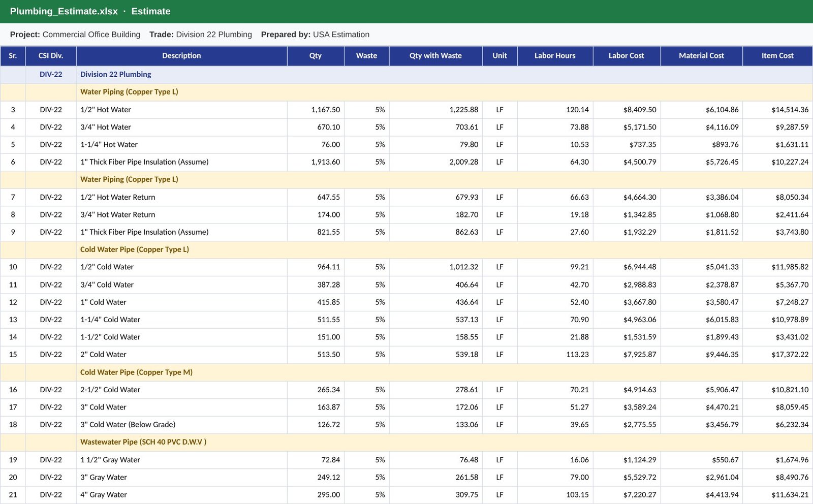Select quantity 821.55 cell

tap(316, 232)
